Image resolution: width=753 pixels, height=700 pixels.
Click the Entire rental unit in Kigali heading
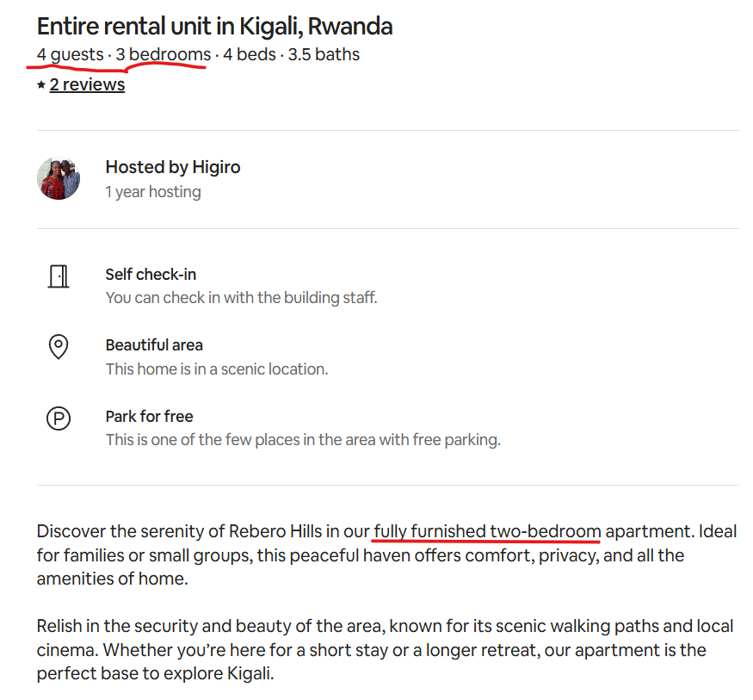coord(214,26)
